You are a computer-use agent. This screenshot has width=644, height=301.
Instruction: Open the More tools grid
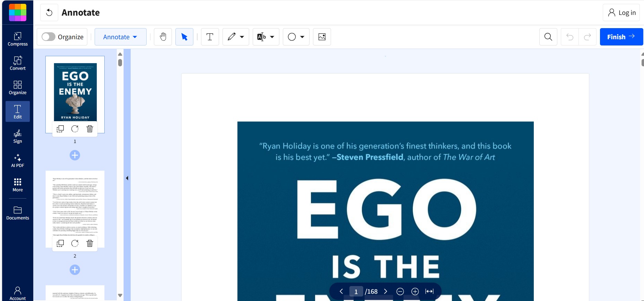coord(18,185)
